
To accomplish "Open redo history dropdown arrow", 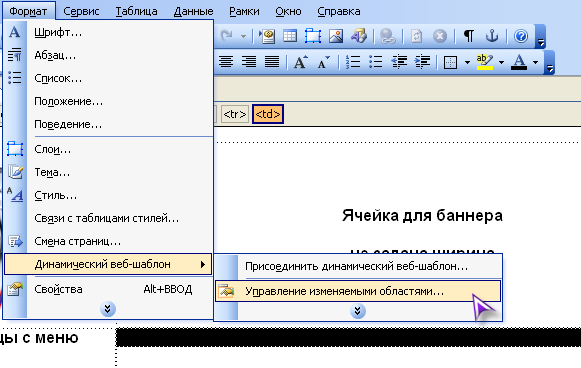I will (x=243, y=36).
